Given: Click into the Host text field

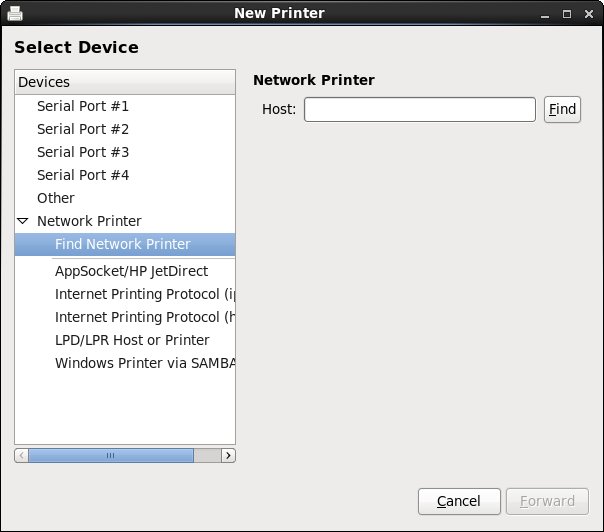Looking at the screenshot, I should [420, 109].
